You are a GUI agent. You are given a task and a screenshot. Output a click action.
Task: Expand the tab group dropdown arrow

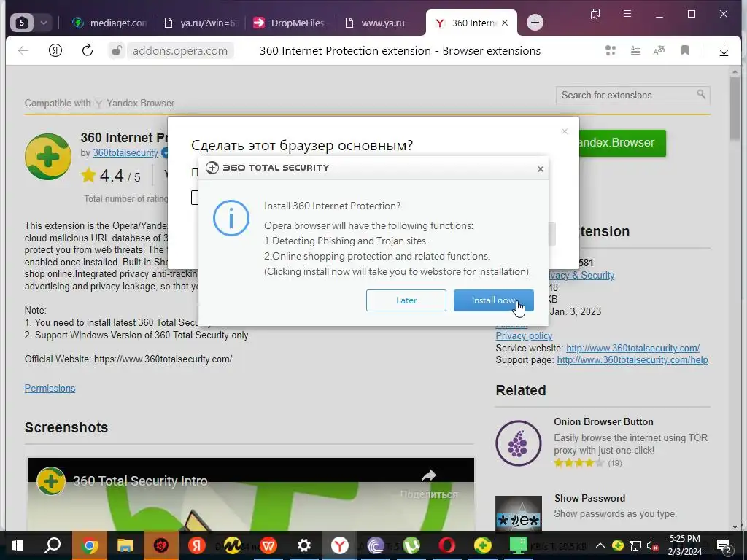pos(43,23)
